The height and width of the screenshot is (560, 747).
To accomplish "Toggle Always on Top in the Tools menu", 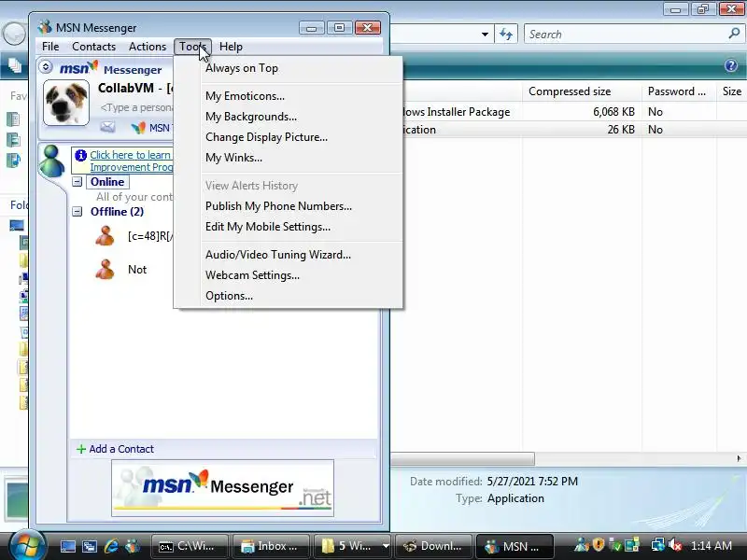I will 289,68.
